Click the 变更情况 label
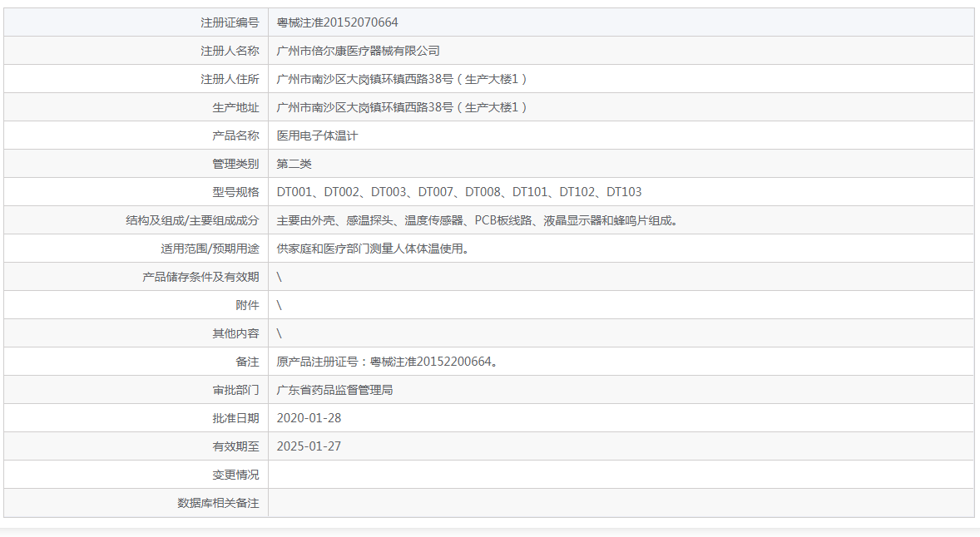The width and height of the screenshot is (980, 537). pyautogui.click(x=235, y=475)
